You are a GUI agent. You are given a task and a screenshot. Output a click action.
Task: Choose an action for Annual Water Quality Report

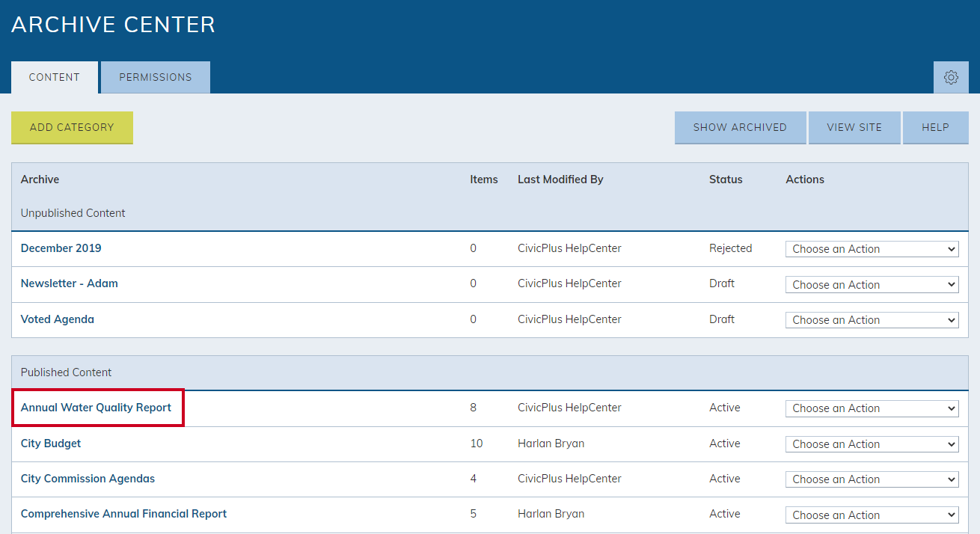(x=872, y=408)
